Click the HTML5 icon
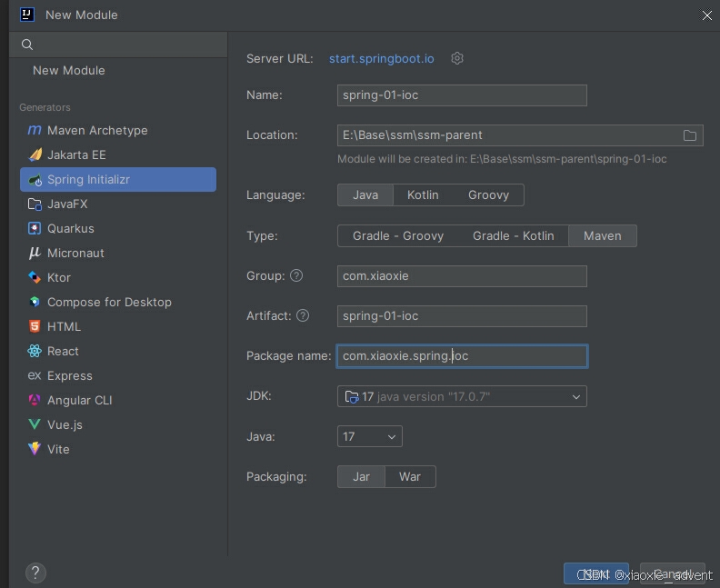 [x=35, y=326]
